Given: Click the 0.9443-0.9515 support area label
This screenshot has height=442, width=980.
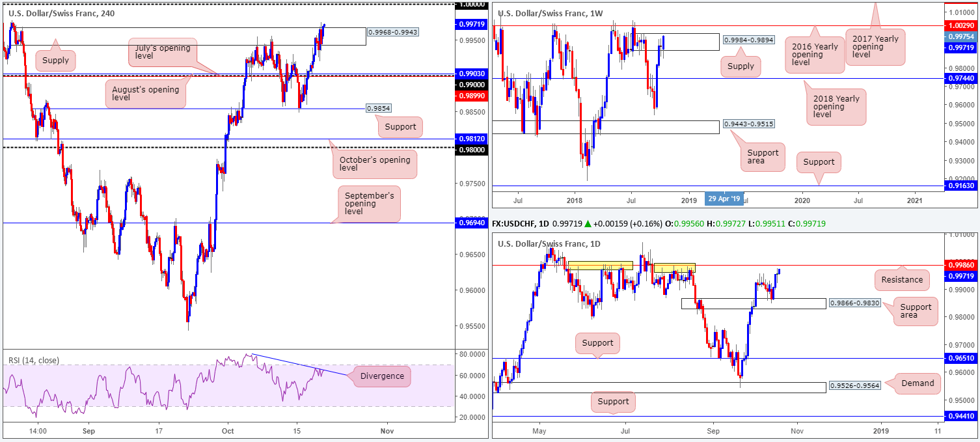Looking at the screenshot, I should pos(748,123).
